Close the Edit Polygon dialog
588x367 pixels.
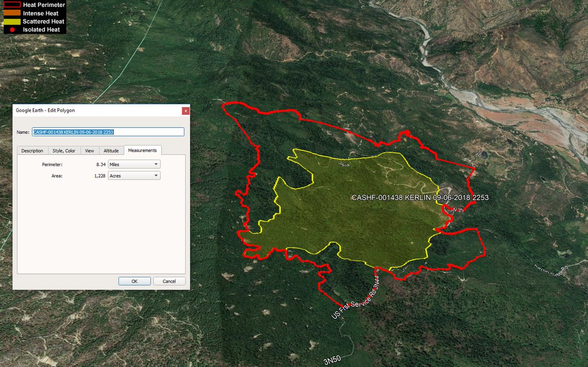tap(186, 111)
